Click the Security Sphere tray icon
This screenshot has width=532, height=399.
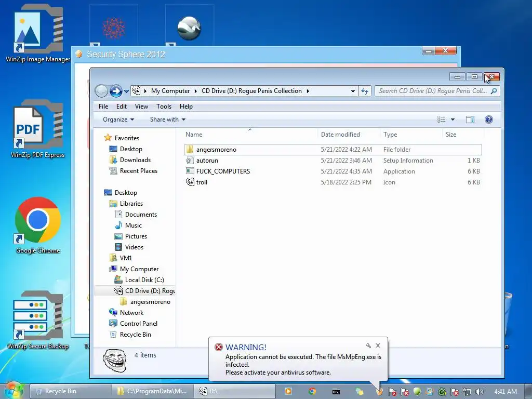[x=380, y=392]
